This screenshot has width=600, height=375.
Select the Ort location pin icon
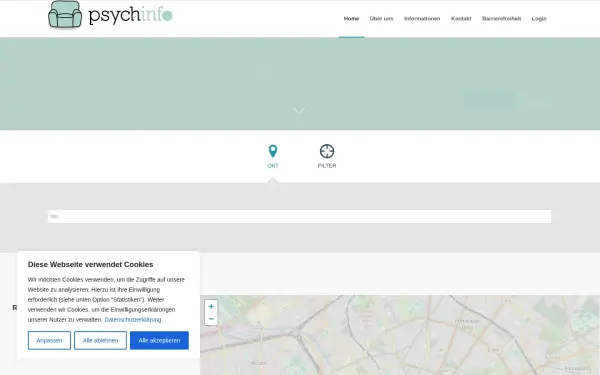(273, 151)
